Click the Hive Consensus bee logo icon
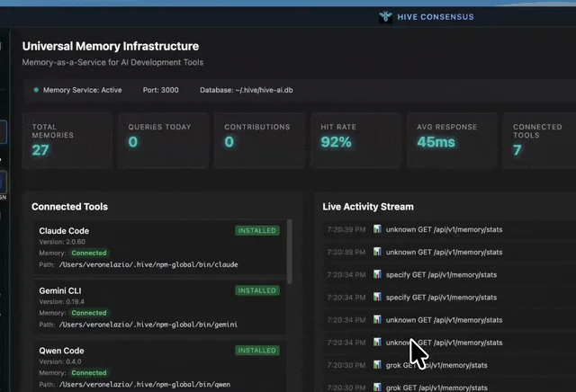Screen dimensions: 576x392 pyautogui.click(x=385, y=16)
